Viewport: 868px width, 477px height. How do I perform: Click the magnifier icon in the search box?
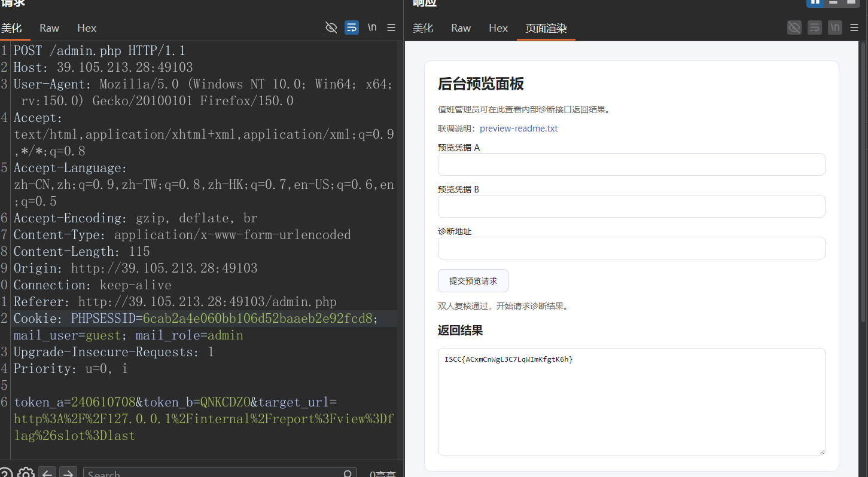pyautogui.click(x=348, y=474)
